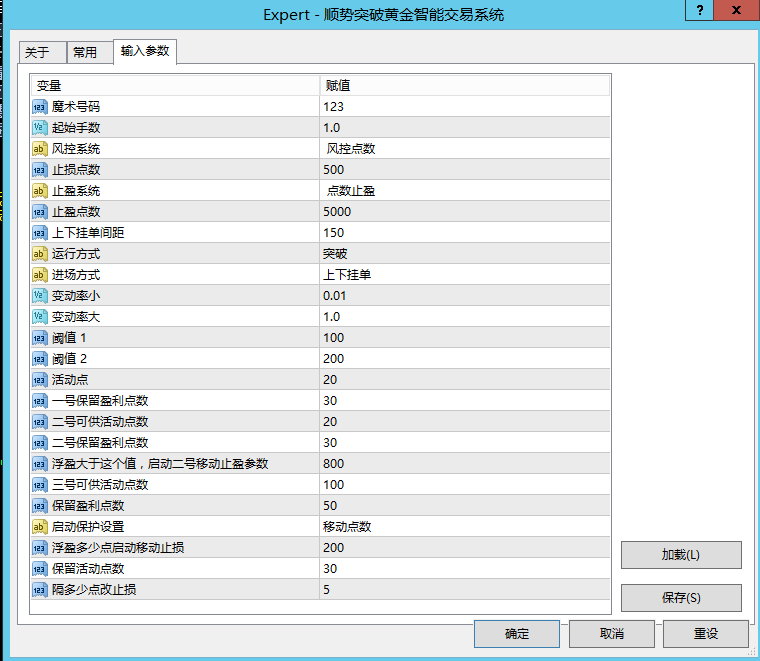Edit the 变动率小 value 0.01

pos(465,296)
